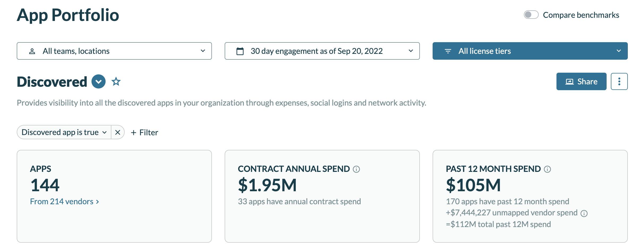The width and height of the screenshot is (644, 248).
Task: Click info icon next to unmapped vendor spend
Action: point(584,214)
